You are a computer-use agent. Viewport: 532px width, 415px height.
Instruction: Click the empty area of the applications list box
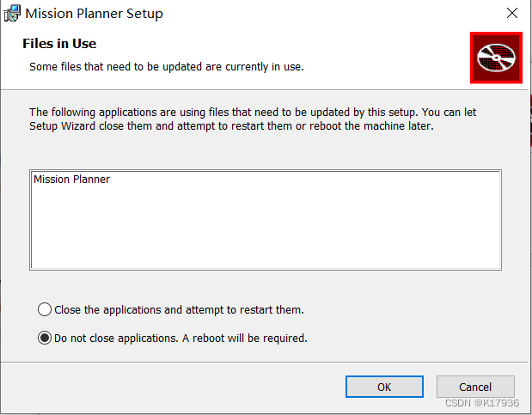click(x=265, y=228)
